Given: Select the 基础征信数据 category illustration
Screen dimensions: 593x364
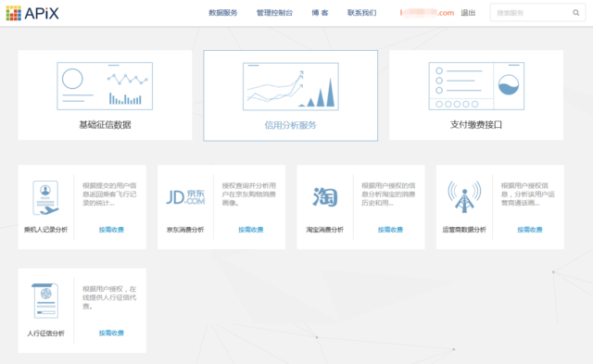Looking at the screenshot, I should coord(105,86).
